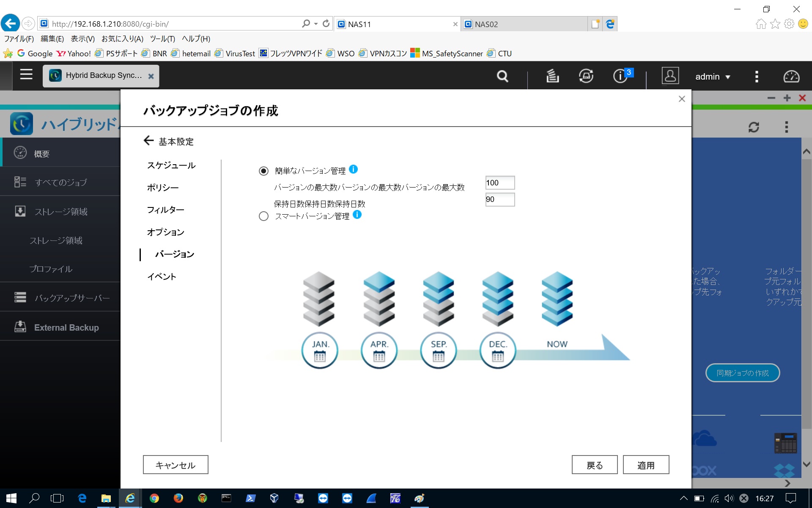Edit the 保持日数 value of 90
The image size is (812, 508).
[x=500, y=199]
